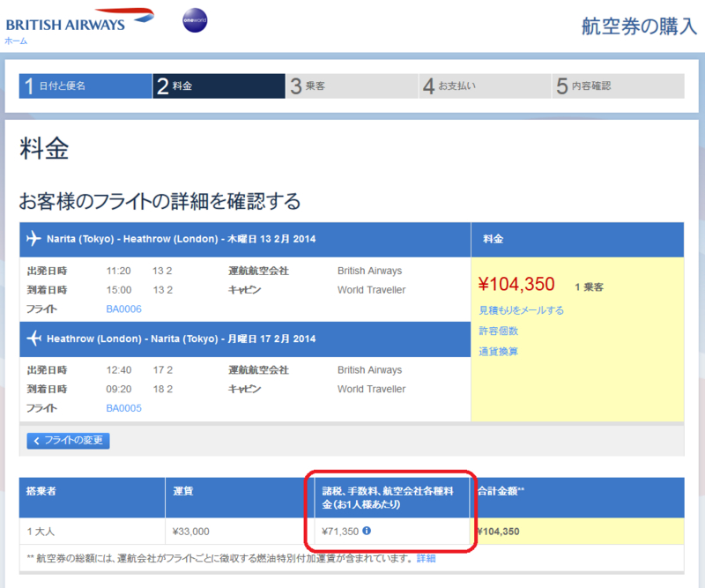Select step 4 お支払い tab
705x588 pixels.
click(486, 86)
